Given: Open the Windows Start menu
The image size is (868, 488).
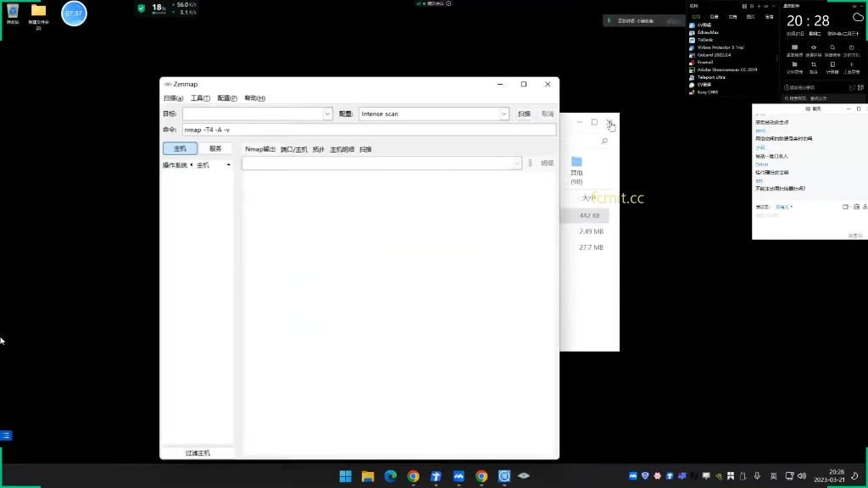Looking at the screenshot, I should tap(346, 476).
